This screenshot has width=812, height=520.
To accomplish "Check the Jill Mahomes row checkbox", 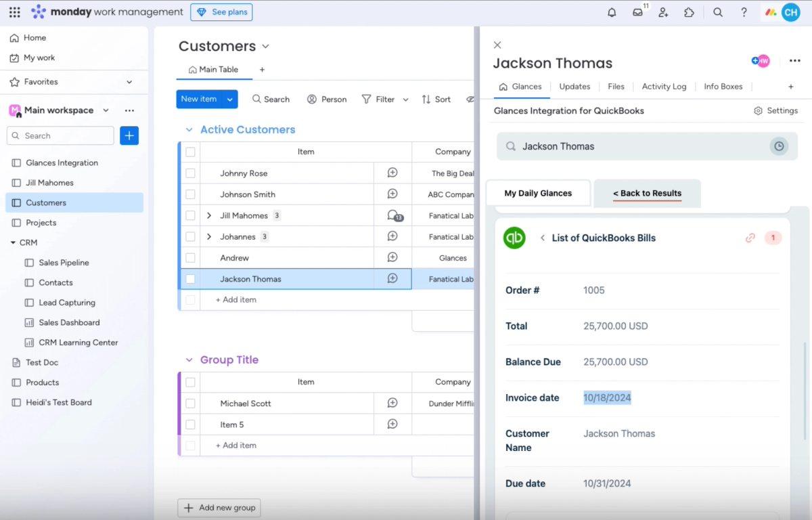I will 190,215.
